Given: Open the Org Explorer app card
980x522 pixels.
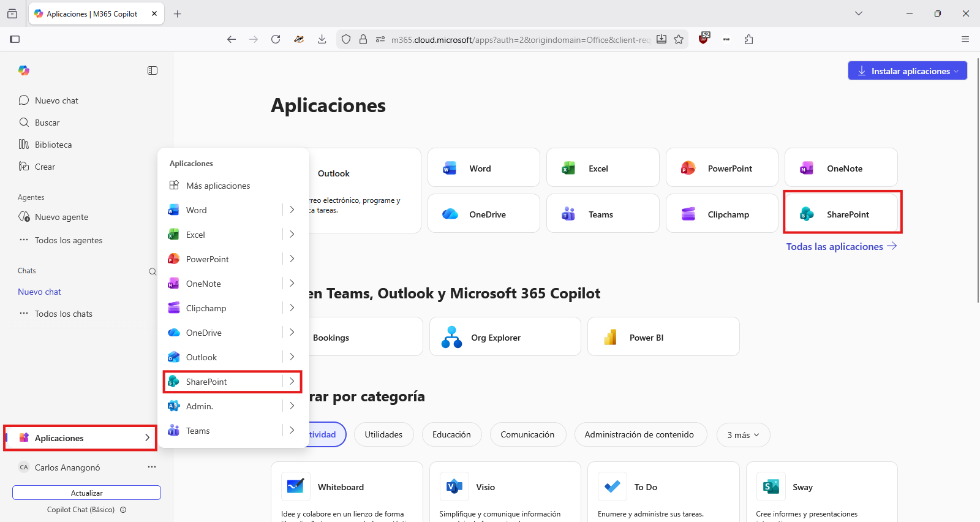Looking at the screenshot, I should pyautogui.click(x=505, y=337).
